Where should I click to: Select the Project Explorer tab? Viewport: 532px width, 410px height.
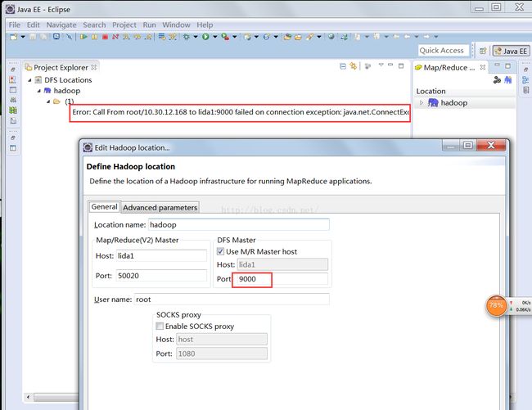[x=61, y=67]
